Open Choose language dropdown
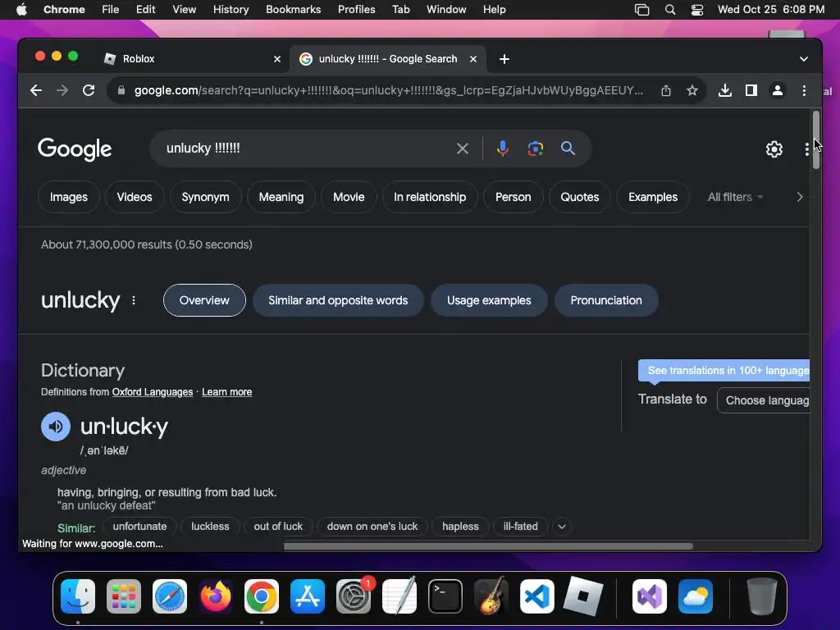This screenshot has width=840, height=630. [764, 400]
